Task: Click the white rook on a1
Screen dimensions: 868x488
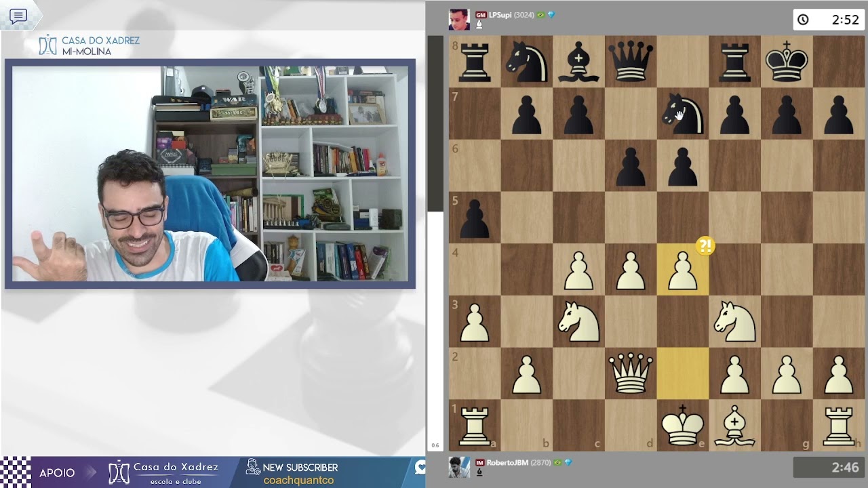Action: (475, 426)
